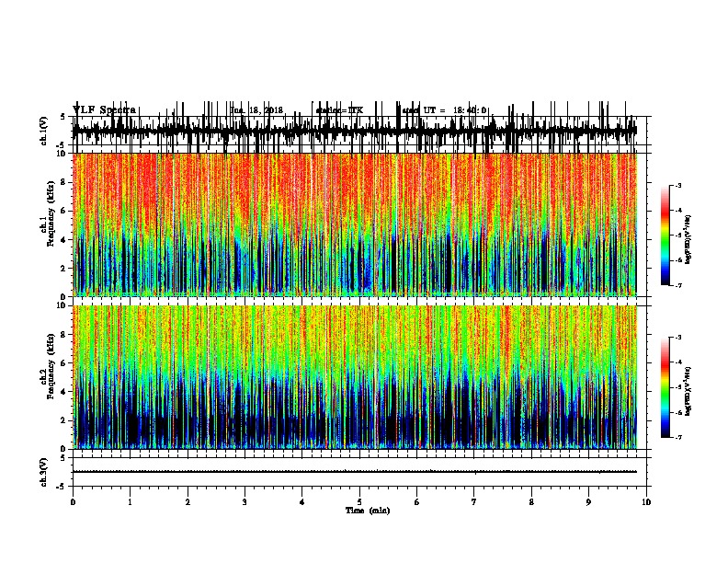The width and height of the screenshot is (728, 563).
Task: Click the x-axis tick label '1'
Action: pyautogui.click(x=130, y=502)
